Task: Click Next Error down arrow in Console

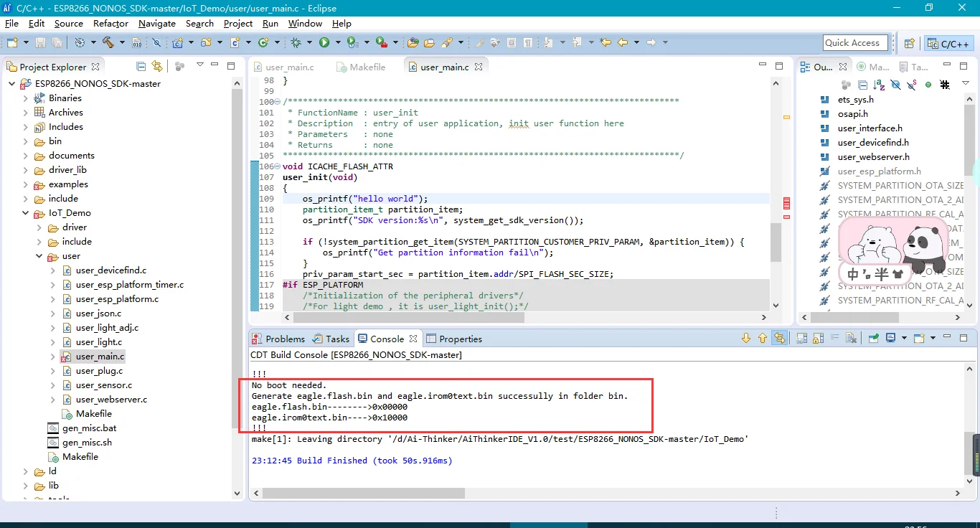Action: 745,339
